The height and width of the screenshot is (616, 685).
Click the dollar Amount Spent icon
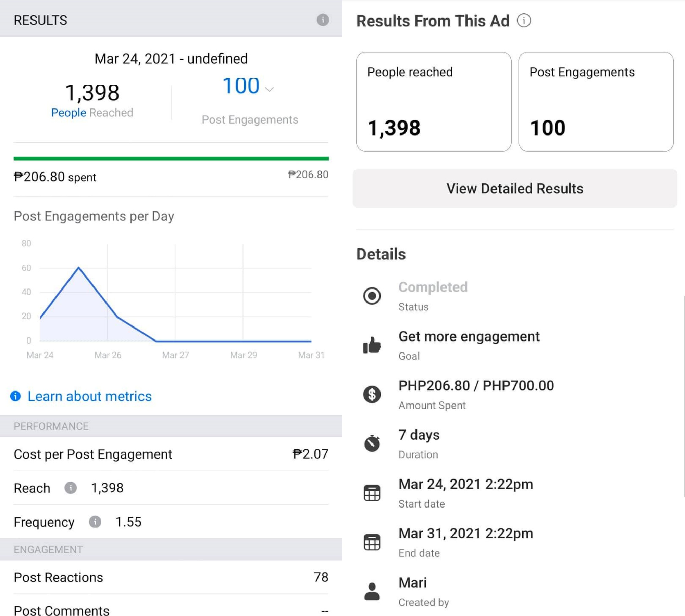click(372, 394)
